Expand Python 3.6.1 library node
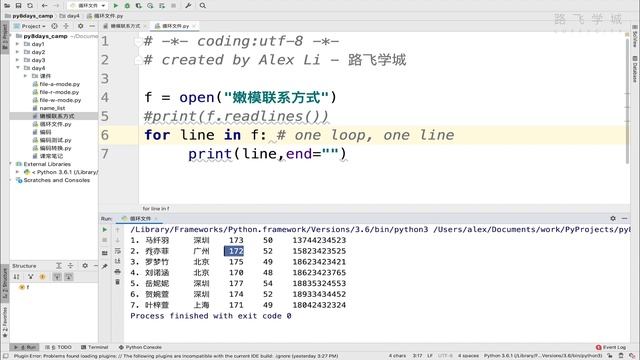Screen dimensions: 640x360 pos(18,172)
